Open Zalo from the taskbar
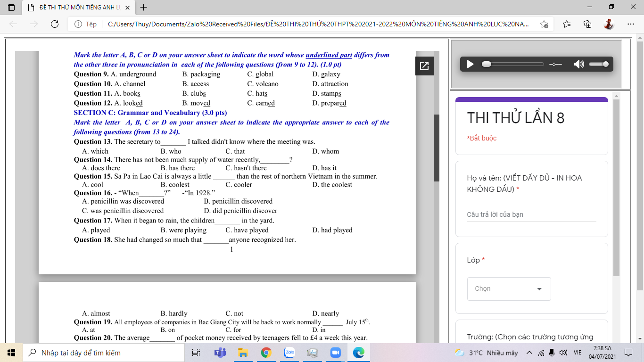 pyautogui.click(x=289, y=353)
